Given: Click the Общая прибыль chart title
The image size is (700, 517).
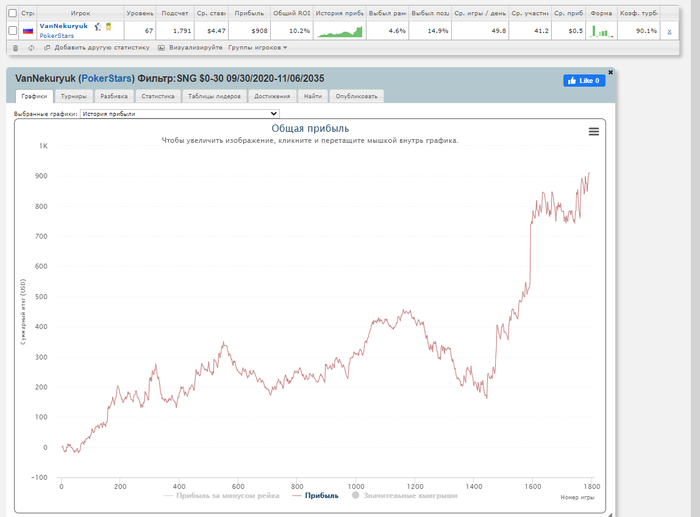Looking at the screenshot, I should coord(310,129).
